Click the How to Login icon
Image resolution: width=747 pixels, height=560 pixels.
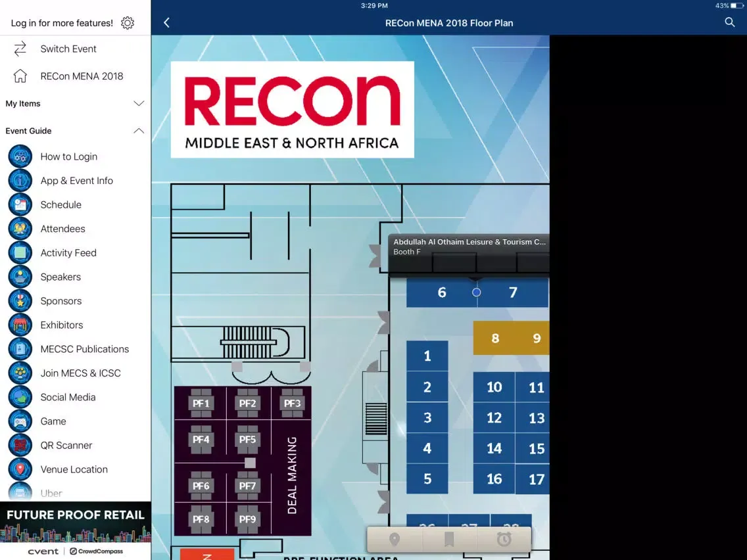(20, 156)
